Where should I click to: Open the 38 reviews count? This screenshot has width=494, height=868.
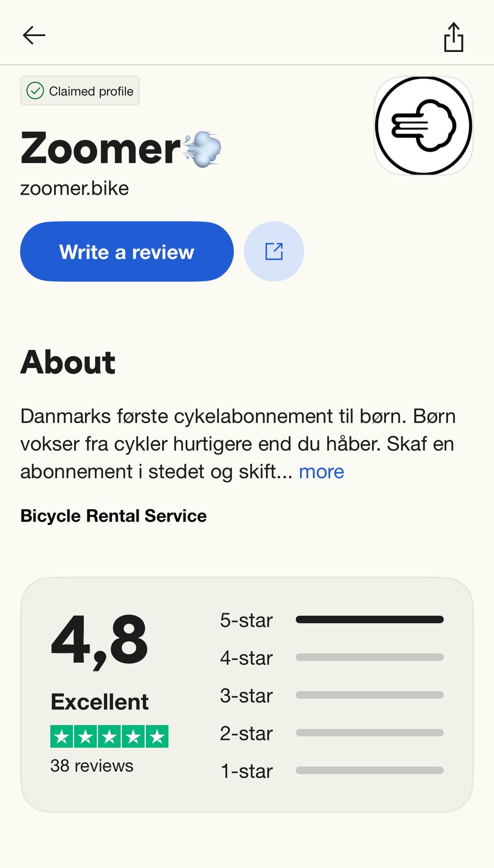point(92,766)
